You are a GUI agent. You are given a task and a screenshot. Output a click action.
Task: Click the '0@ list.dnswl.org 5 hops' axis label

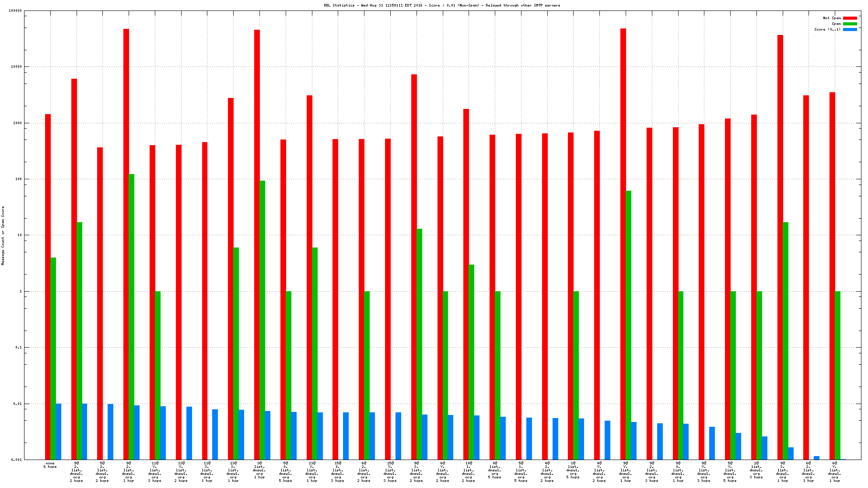click(x=494, y=470)
